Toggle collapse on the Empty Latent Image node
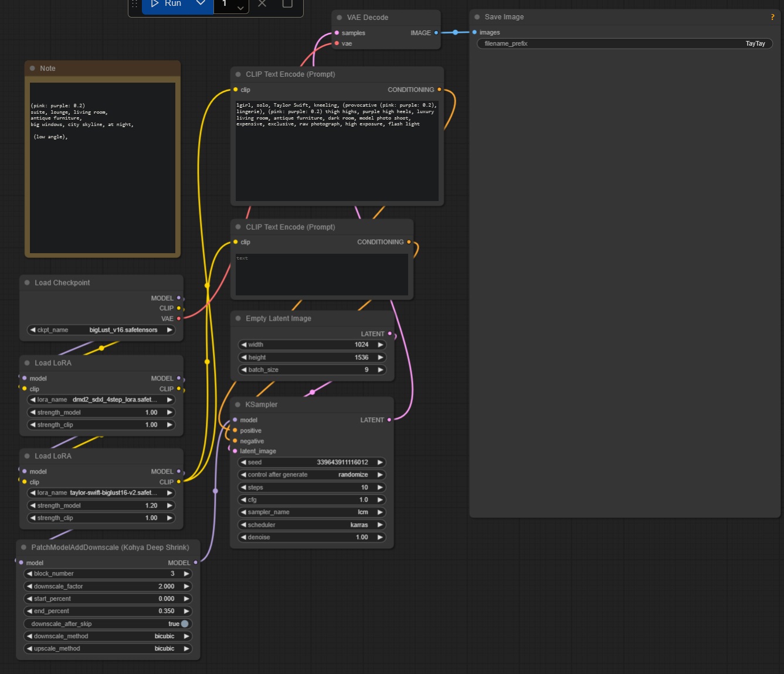 [x=238, y=318]
